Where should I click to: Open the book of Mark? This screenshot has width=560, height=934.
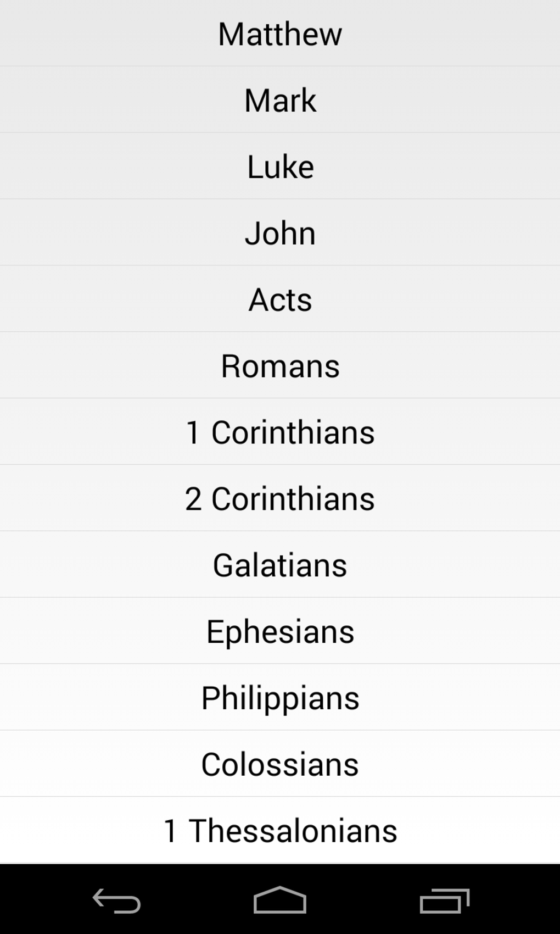pyautogui.click(x=280, y=101)
